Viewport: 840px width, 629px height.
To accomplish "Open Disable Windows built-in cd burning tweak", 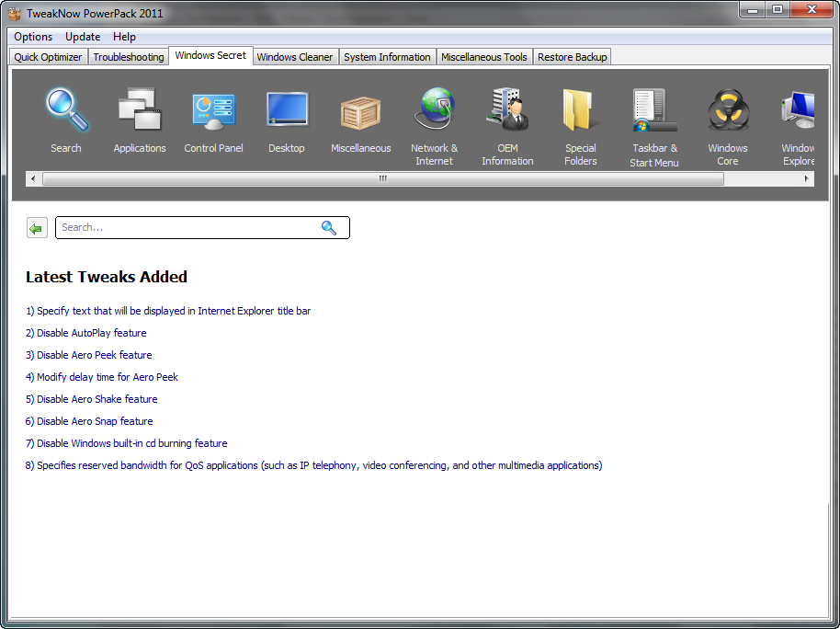I will coord(127,443).
